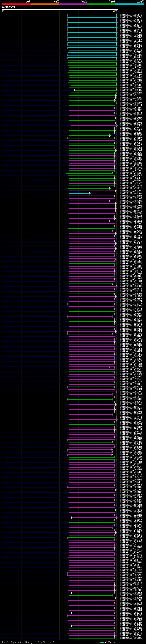The height and width of the screenshot is (644, 146).
Task: Click the green alignment bar for O23237
Action: pyautogui.click(x=90, y=135)
